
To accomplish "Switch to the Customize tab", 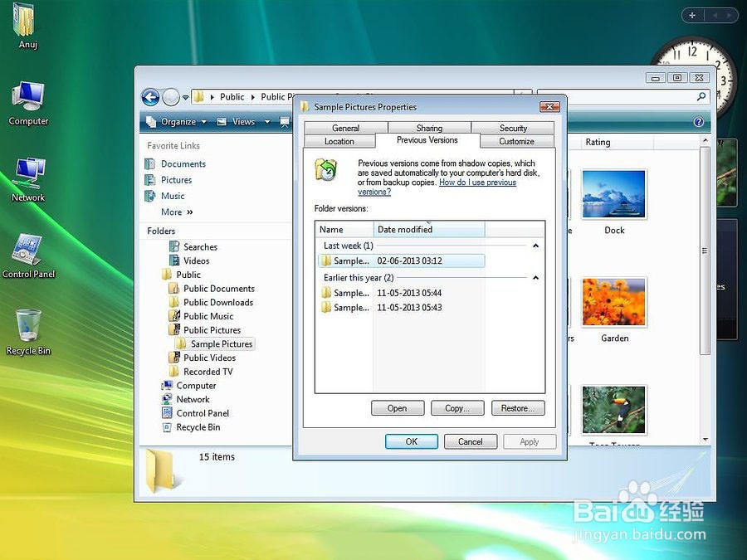I will pyautogui.click(x=517, y=141).
